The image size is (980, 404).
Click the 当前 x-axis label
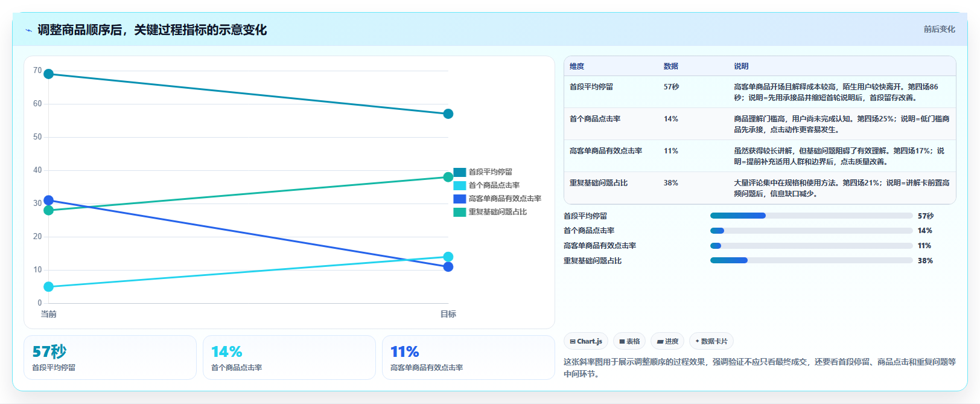[x=49, y=314]
